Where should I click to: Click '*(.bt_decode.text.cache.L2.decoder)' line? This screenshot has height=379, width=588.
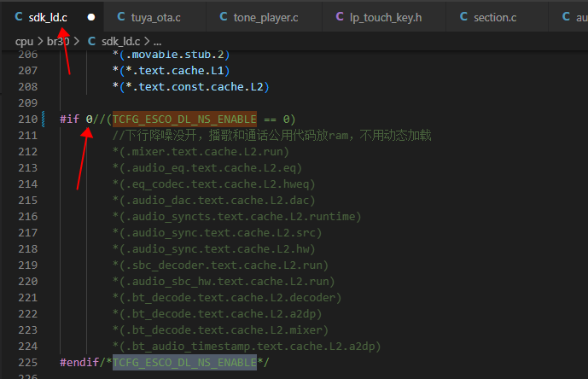227,298
